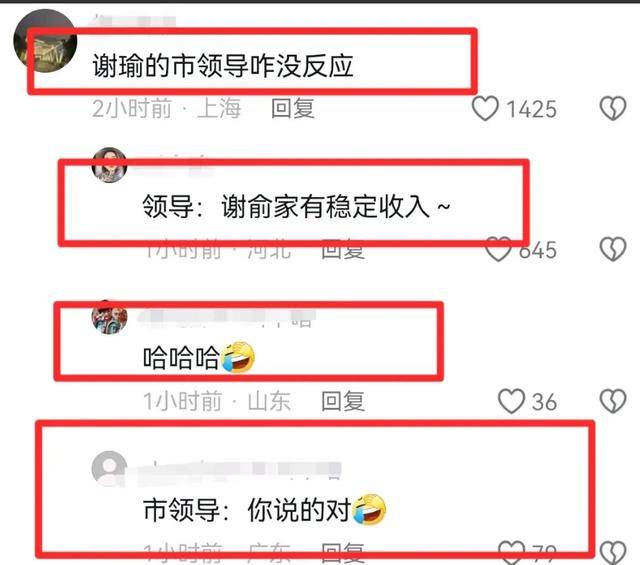Reply to the bottom comment from 广东
The image size is (640, 565).
point(342,553)
